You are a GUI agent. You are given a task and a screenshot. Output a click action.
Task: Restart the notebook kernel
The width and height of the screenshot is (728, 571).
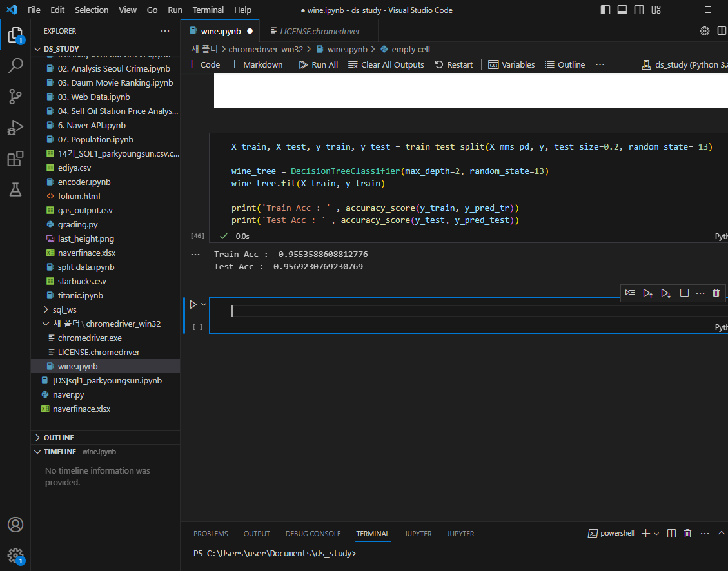(x=453, y=64)
